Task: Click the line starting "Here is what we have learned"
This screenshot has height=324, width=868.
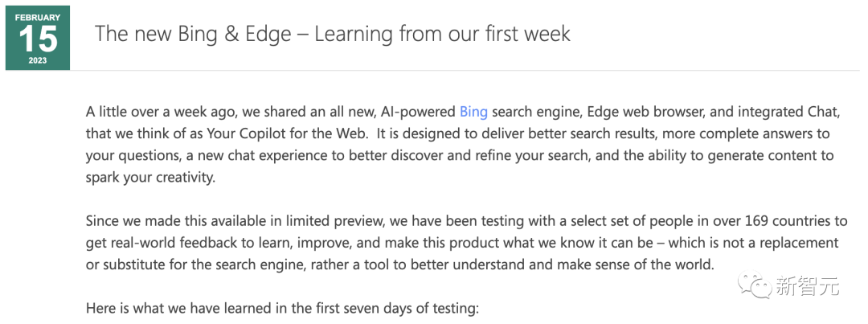Action: pos(281,308)
